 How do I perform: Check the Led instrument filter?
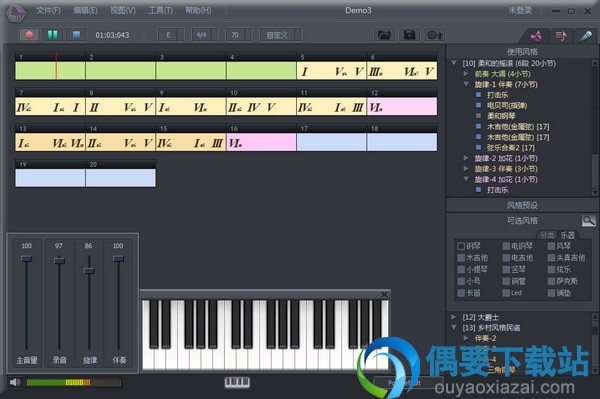coord(506,293)
